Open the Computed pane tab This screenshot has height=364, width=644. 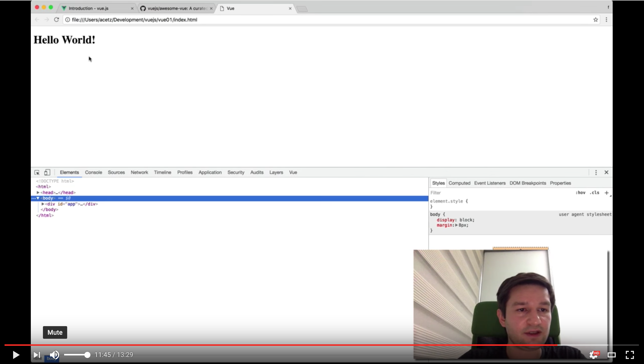(459, 183)
